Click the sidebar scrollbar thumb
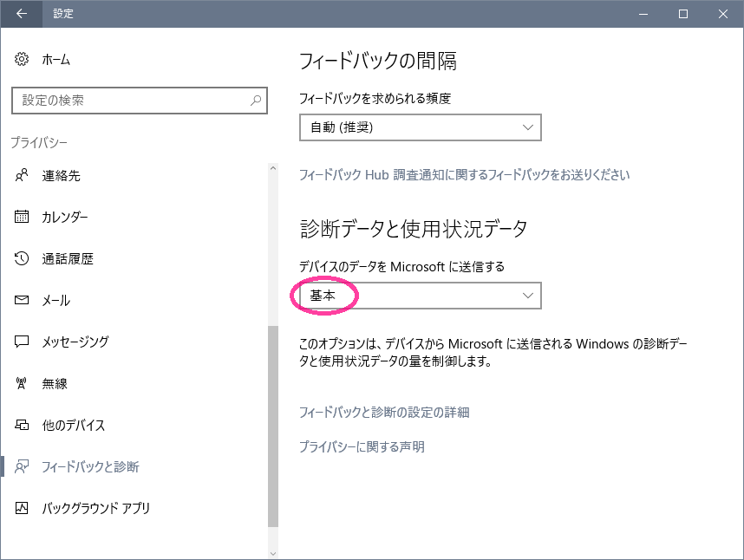The height and width of the screenshot is (560, 744). [273, 427]
